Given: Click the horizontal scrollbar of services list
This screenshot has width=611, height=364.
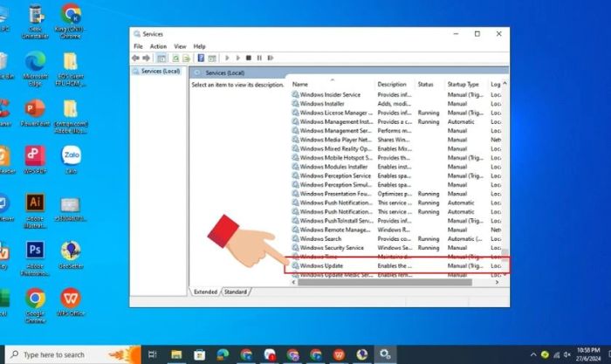Looking at the screenshot, I should (x=385, y=282).
